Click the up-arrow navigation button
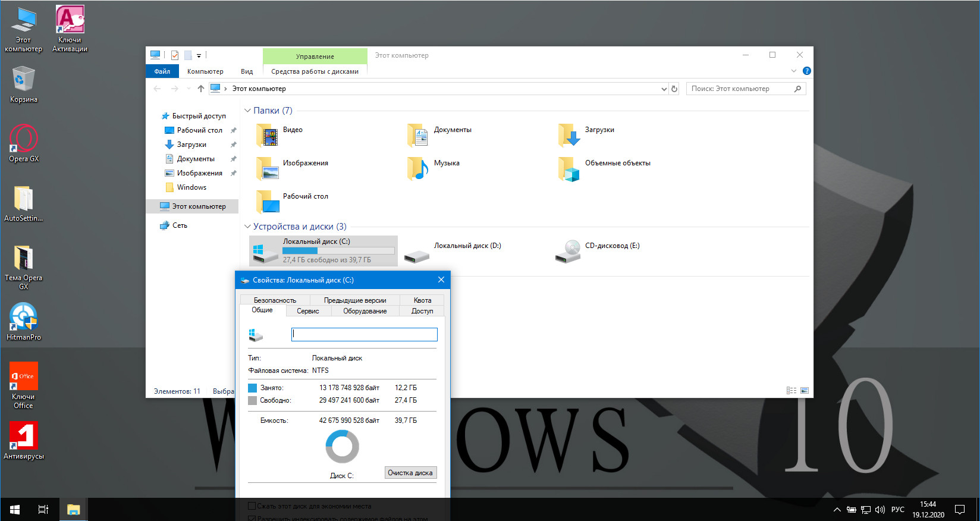Screen dimensions: 980x521 click(x=201, y=89)
